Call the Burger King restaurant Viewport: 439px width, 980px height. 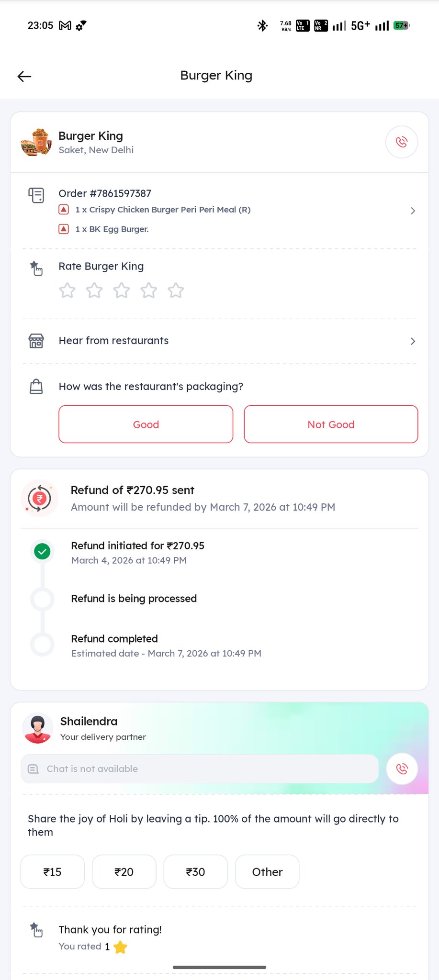[402, 142]
